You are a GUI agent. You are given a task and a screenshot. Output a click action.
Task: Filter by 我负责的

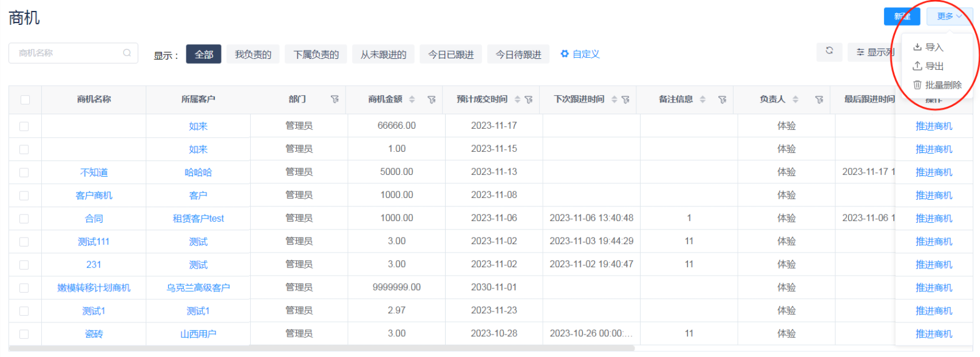click(x=253, y=54)
